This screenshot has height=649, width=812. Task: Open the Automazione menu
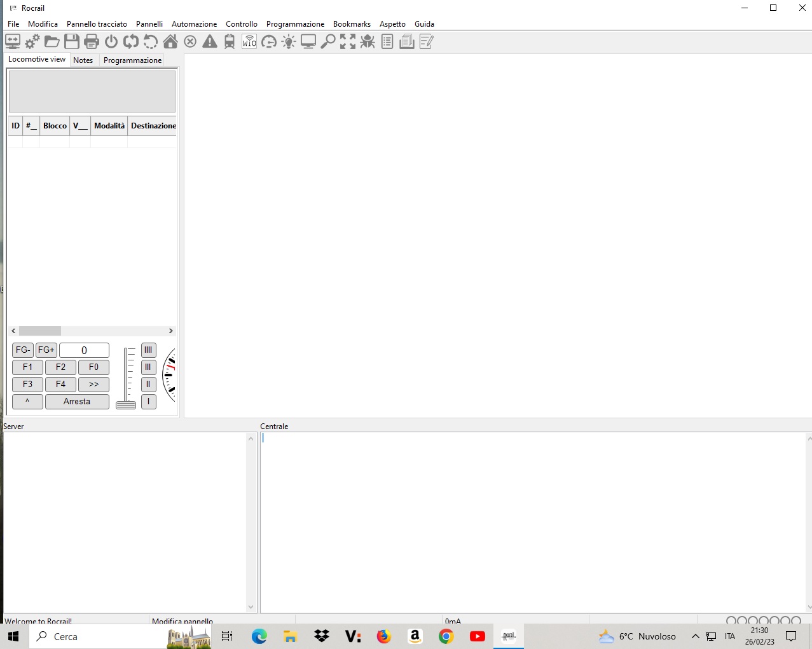[x=194, y=24]
